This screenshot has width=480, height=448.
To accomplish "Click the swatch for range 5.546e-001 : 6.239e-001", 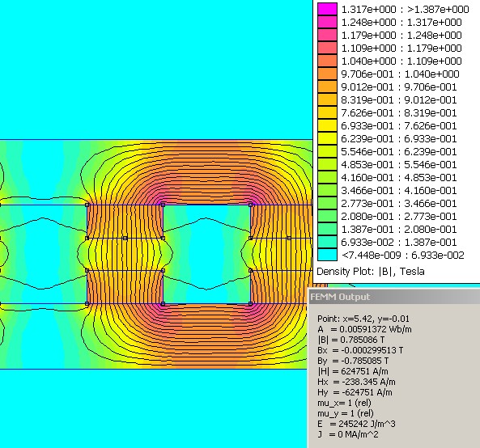I will (x=327, y=151).
